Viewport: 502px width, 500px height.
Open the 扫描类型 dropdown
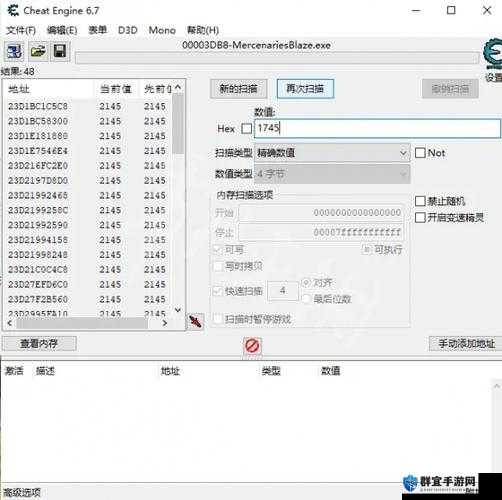tap(332, 153)
